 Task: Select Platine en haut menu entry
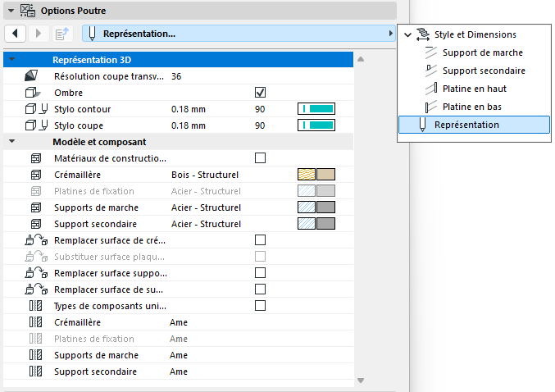pyautogui.click(x=475, y=89)
